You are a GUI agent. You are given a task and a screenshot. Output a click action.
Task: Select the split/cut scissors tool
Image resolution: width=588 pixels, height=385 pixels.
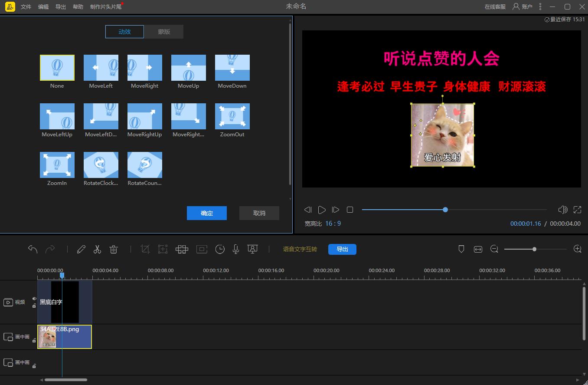[97, 249]
